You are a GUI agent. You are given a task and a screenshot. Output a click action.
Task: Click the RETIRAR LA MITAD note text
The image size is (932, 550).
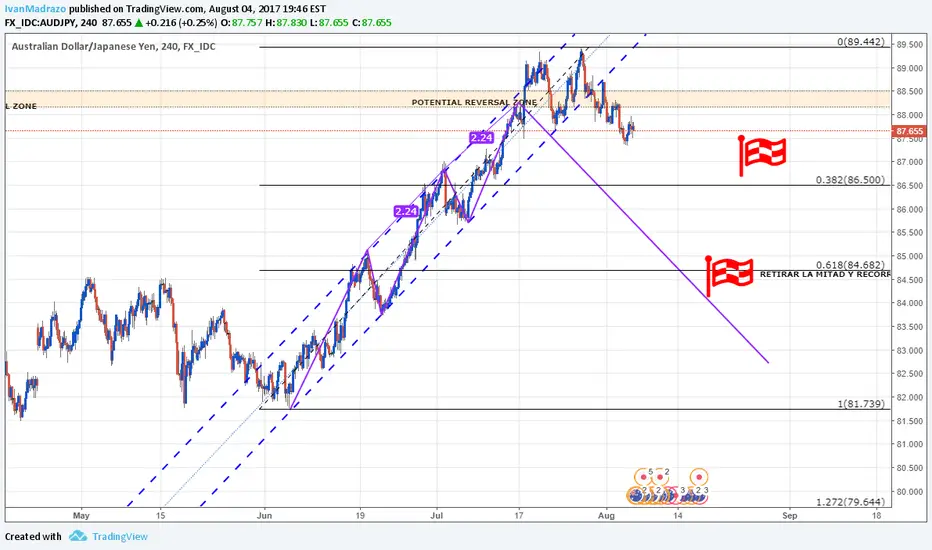(824, 274)
